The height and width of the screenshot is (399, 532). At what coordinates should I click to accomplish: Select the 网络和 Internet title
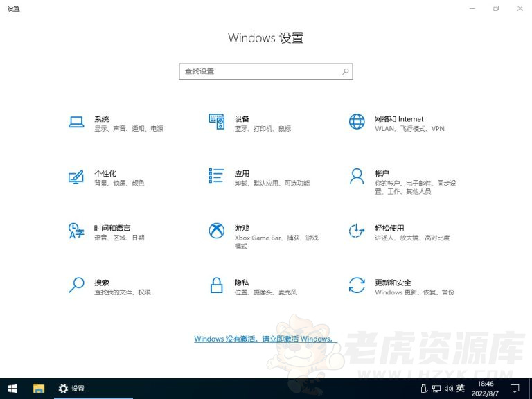coord(399,119)
